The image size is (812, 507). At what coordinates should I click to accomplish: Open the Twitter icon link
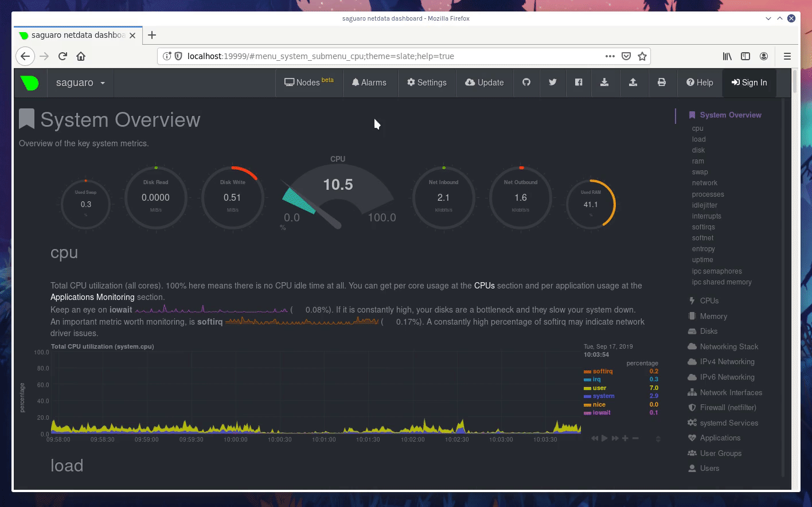[x=553, y=82]
